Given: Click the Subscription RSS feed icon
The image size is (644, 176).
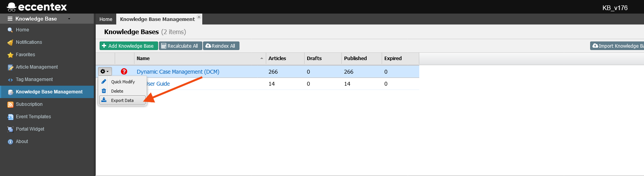Looking at the screenshot, I should click(10, 105).
